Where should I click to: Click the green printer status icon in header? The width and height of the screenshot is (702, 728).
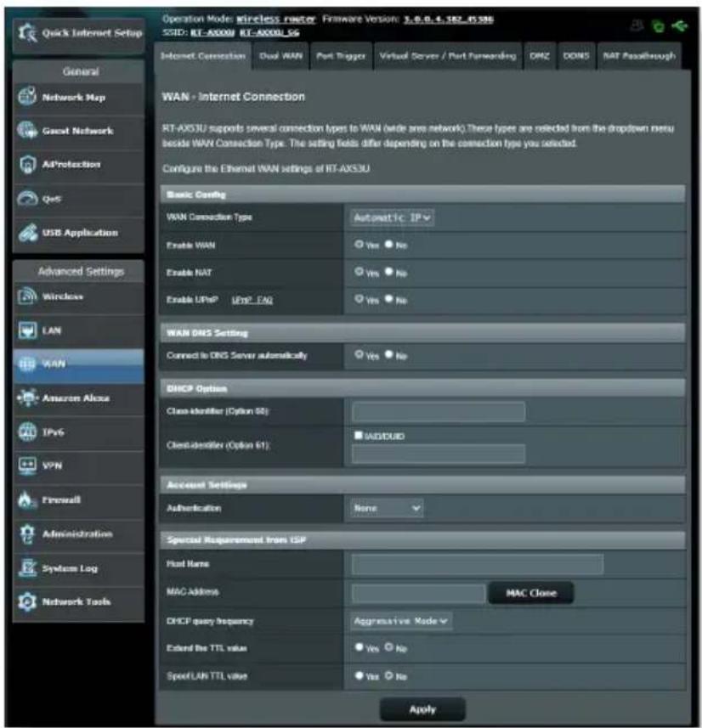click(658, 26)
